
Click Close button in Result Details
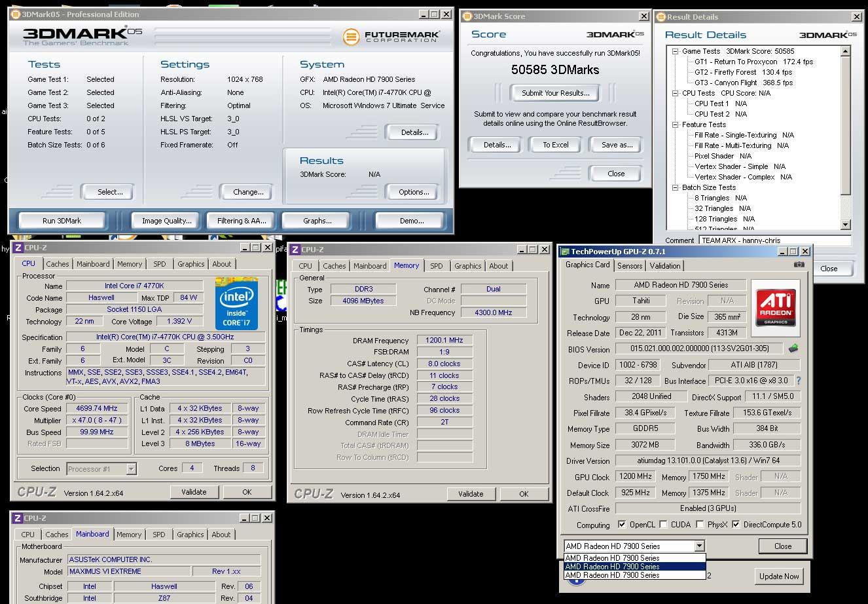click(x=829, y=269)
